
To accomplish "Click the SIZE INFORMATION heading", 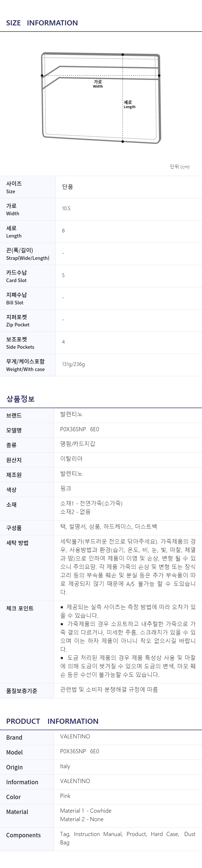I will [42, 23].
